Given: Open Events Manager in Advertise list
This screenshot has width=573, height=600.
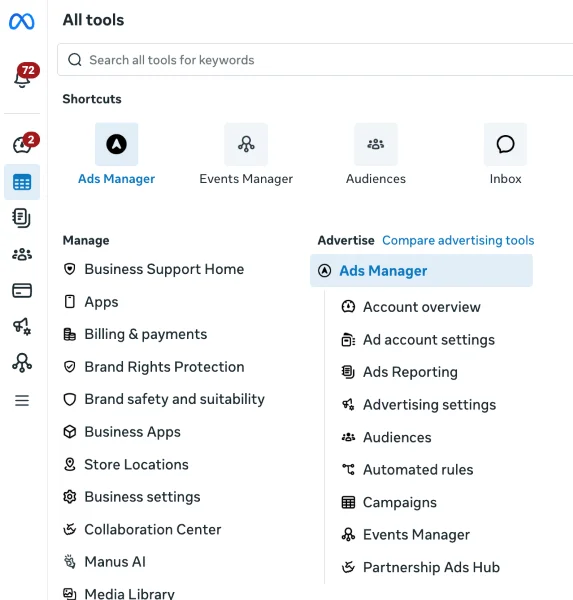Looking at the screenshot, I should click(x=416, y=535).
